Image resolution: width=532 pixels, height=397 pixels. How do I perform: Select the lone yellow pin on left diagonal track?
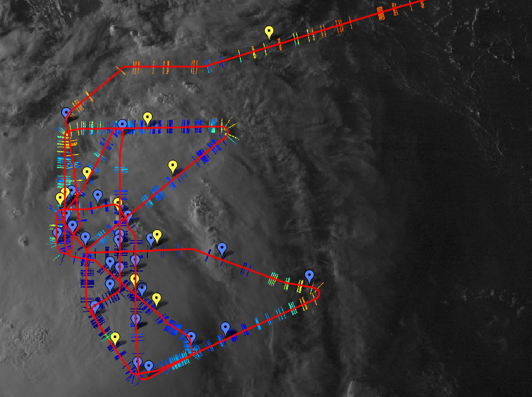click(87, 172)
